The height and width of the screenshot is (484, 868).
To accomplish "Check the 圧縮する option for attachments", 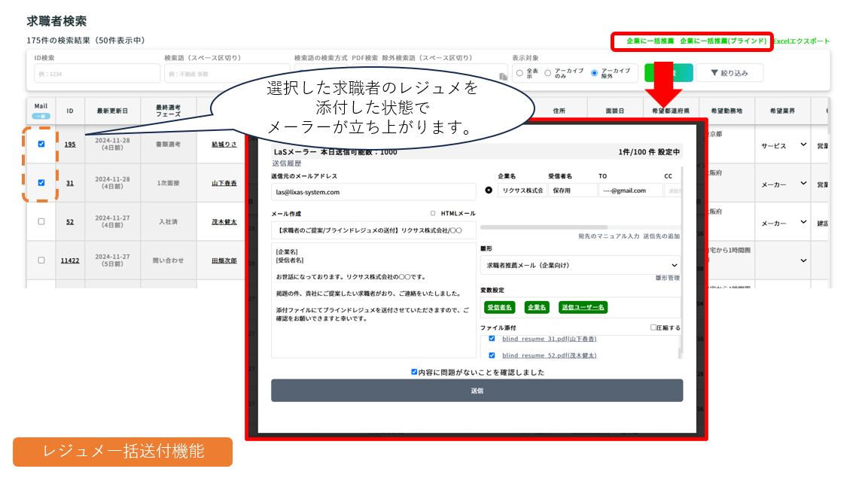I will click(x=653, y=327).
